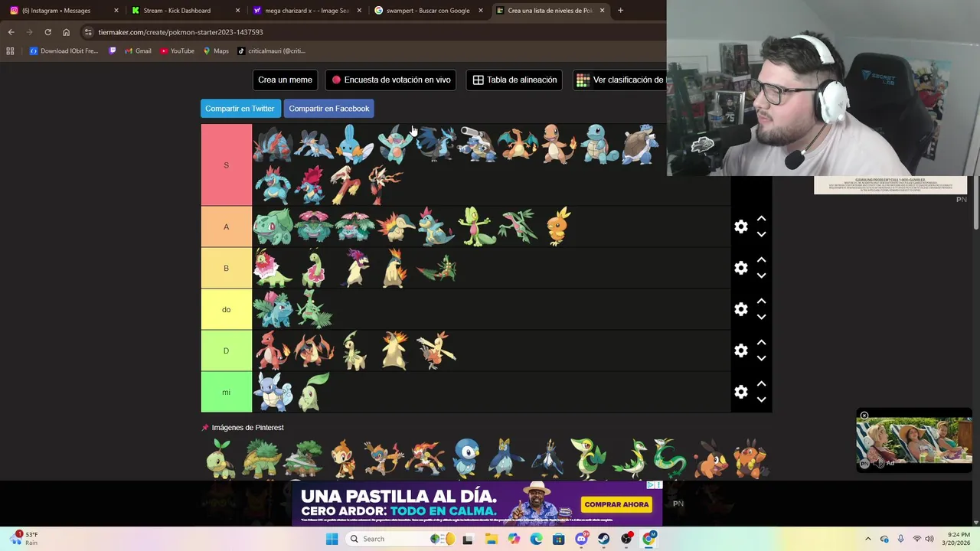Click the light green D tier label
Viewport: 980px width, 551px height.
226,350
